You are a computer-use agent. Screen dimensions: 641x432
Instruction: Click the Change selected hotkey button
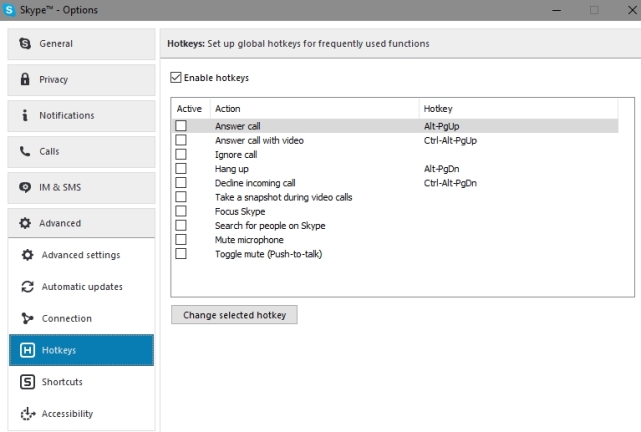pos(234,315)
